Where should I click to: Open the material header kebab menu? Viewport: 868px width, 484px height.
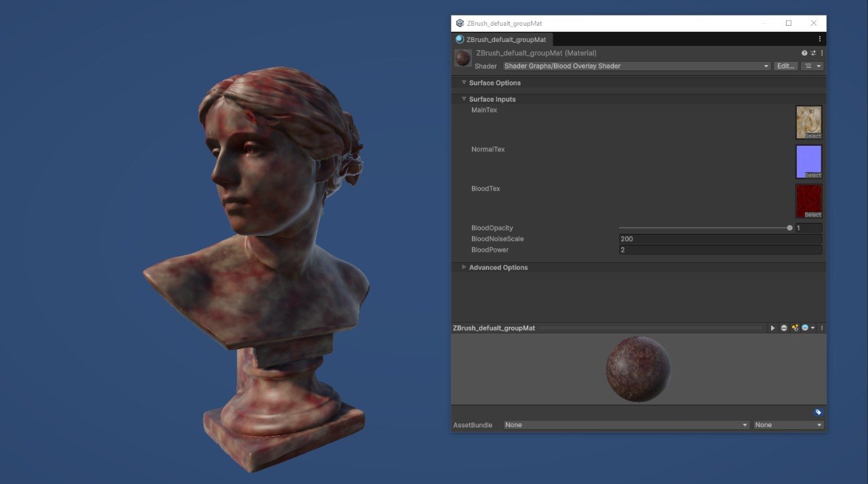(822, 53)
